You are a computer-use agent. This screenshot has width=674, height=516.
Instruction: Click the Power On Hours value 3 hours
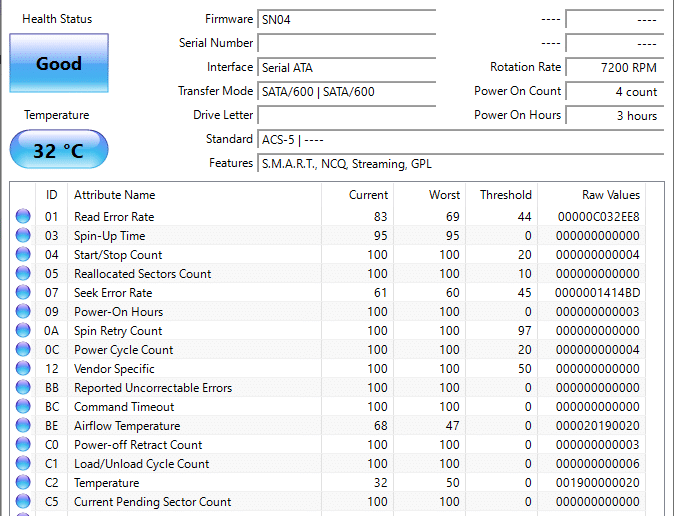(615, 115)
